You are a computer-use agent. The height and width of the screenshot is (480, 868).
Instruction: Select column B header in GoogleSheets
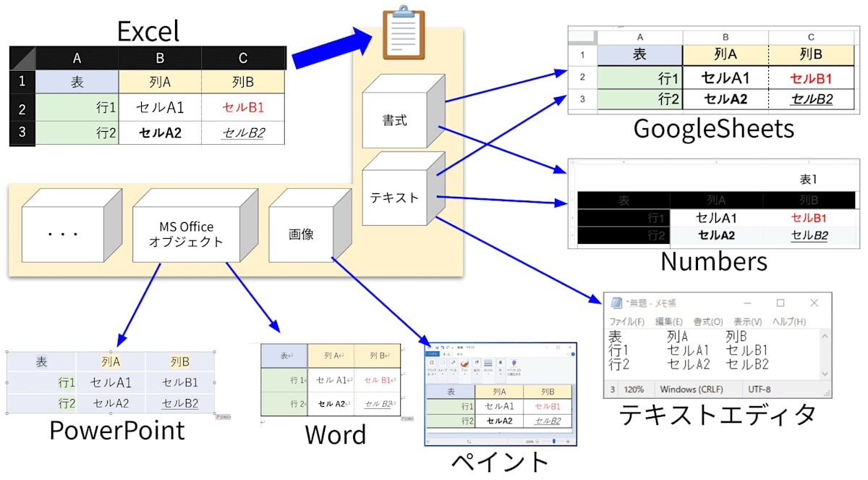coord(726,36)
